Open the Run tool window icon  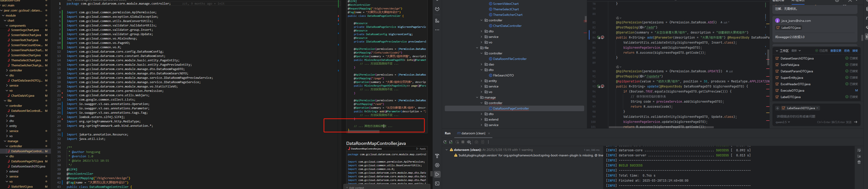tap(437, 175)
